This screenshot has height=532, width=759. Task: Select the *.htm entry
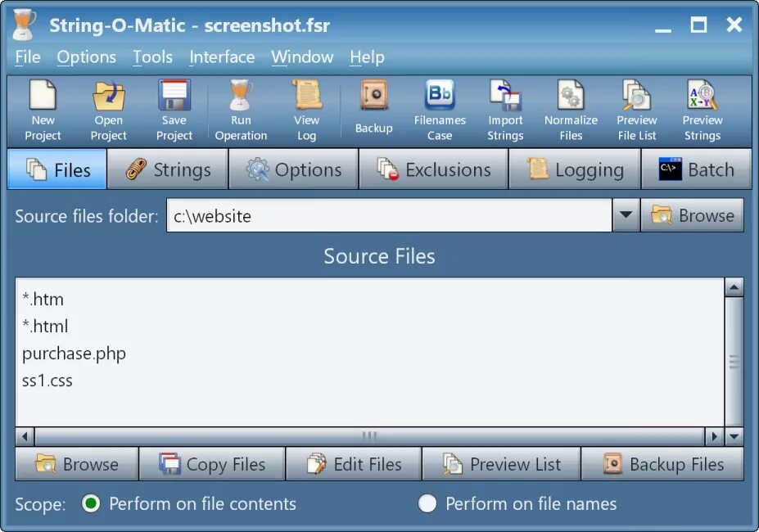click(43, 300)
